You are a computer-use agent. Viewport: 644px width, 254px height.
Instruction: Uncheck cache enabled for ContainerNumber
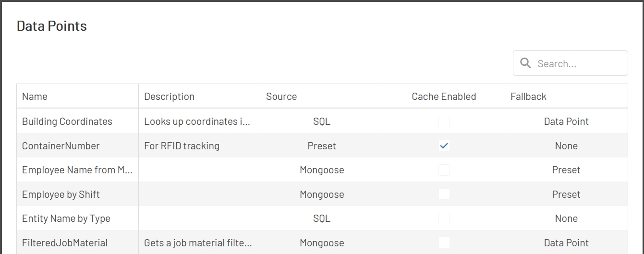(x=444, y=146)
